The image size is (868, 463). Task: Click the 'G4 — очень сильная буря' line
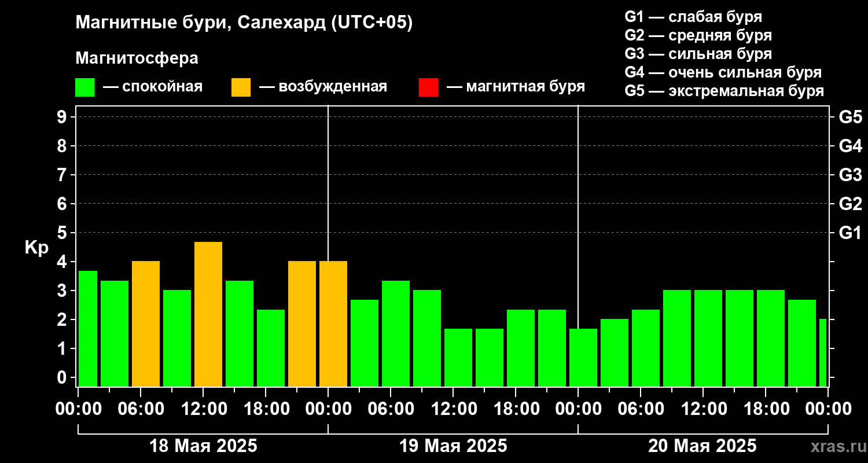coord(723,72)
